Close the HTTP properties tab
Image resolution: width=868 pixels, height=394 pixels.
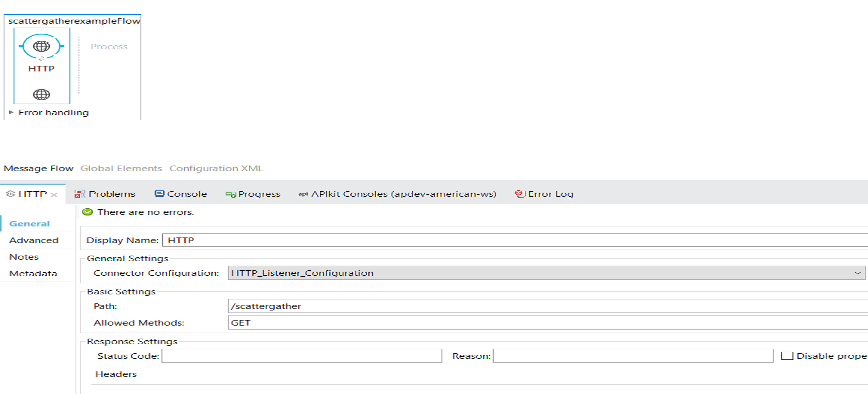tap(54, 195)
